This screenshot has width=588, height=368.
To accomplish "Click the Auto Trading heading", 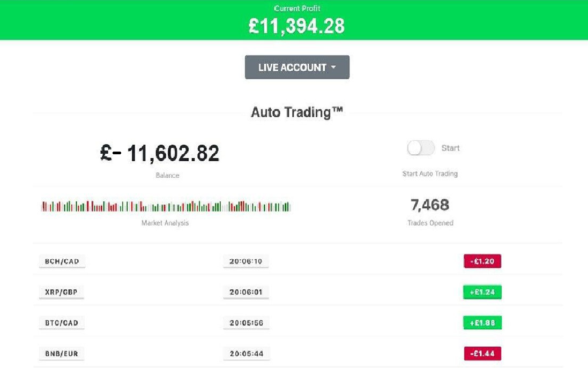I will click(x=296, y=112).
